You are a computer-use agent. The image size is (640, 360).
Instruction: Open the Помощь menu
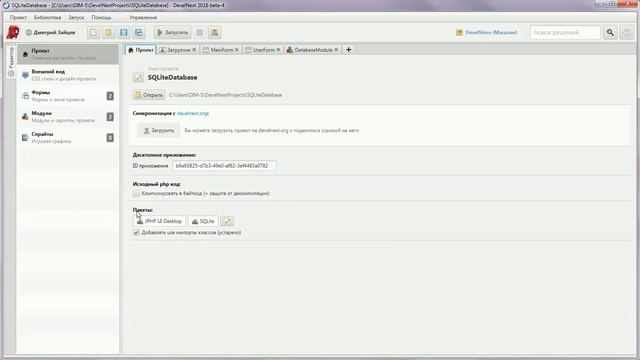[101, 18]
